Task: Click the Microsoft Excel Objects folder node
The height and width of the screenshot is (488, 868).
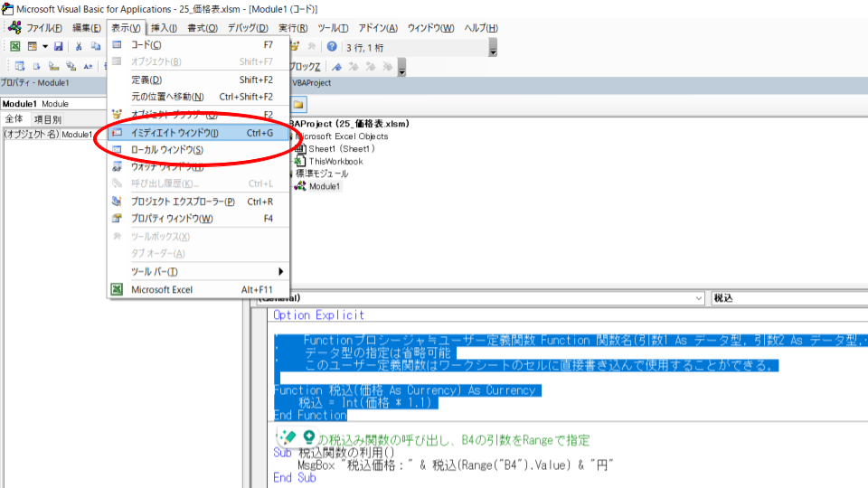Action: [342, 136]
